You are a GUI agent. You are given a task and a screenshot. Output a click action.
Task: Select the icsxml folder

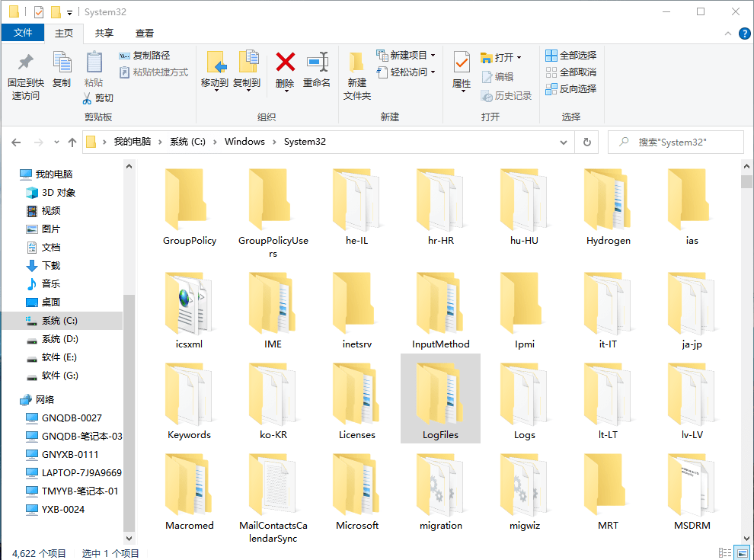click(189, 310)
